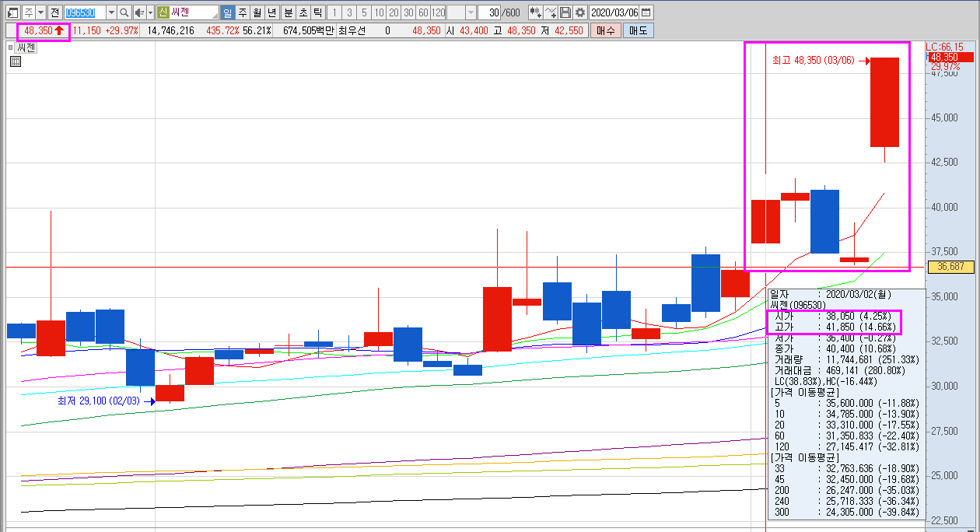This screenshot has width=980, height=532.
Task: Select the yearly 년 period
Action: pyautogui.click(x=271, y=12)
